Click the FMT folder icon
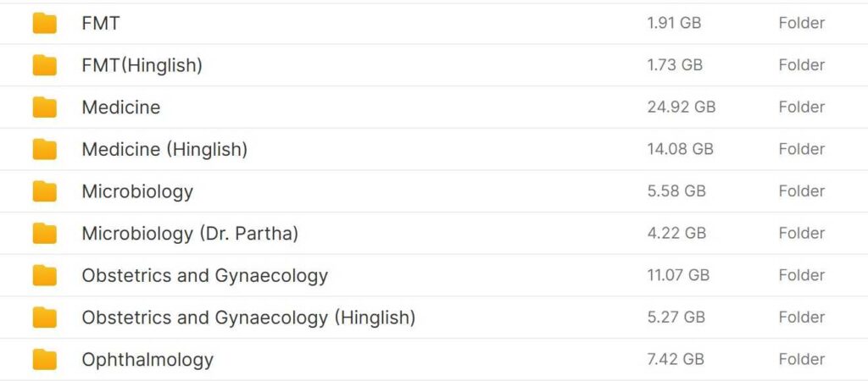The width and height of the screenshot is (868, 381). coord(44,24)
